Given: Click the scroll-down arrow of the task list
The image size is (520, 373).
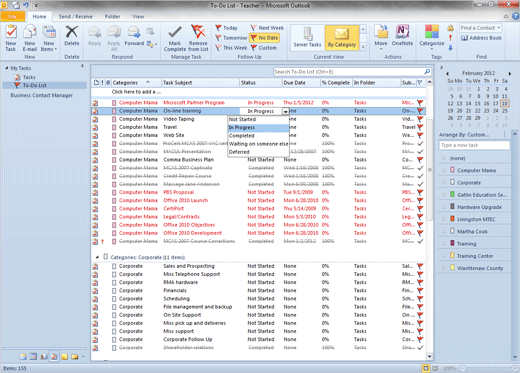Looking at the screenshot, I should click(429, 357).
